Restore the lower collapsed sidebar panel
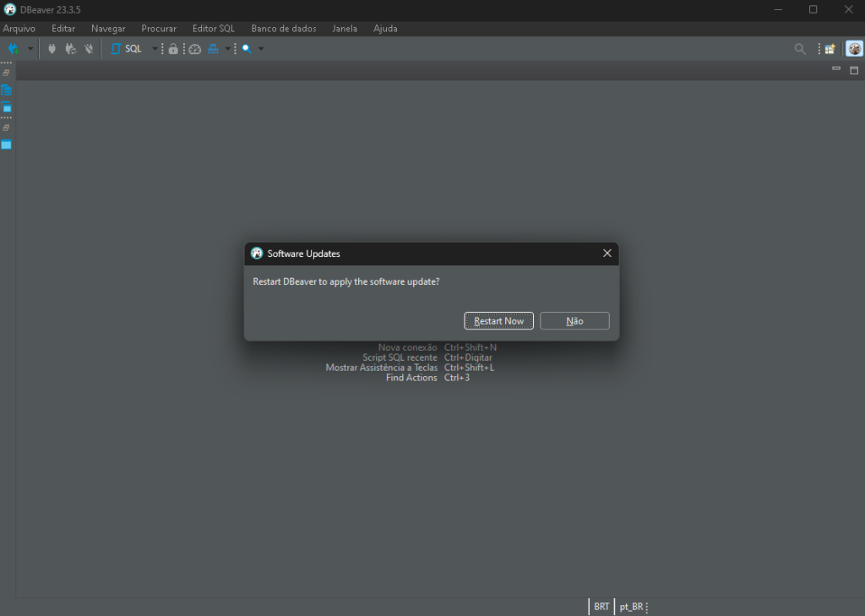This screenshot has width=865, height=616. point(6,128)
